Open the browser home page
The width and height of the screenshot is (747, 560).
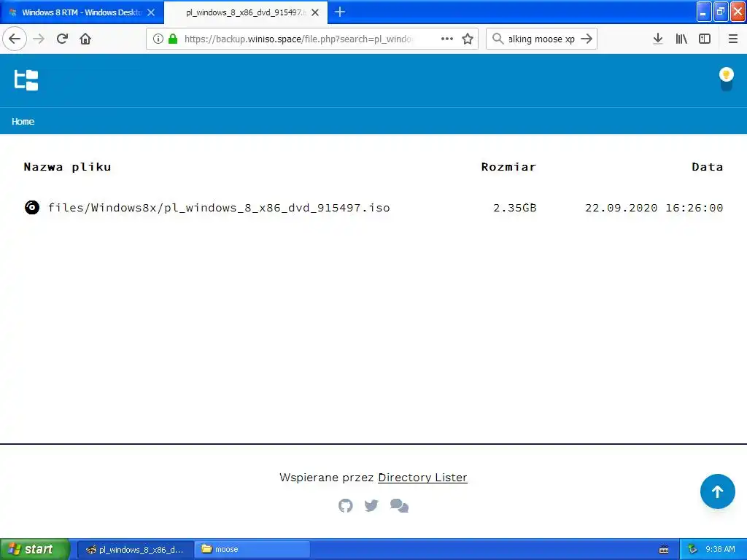click(85, 39)
